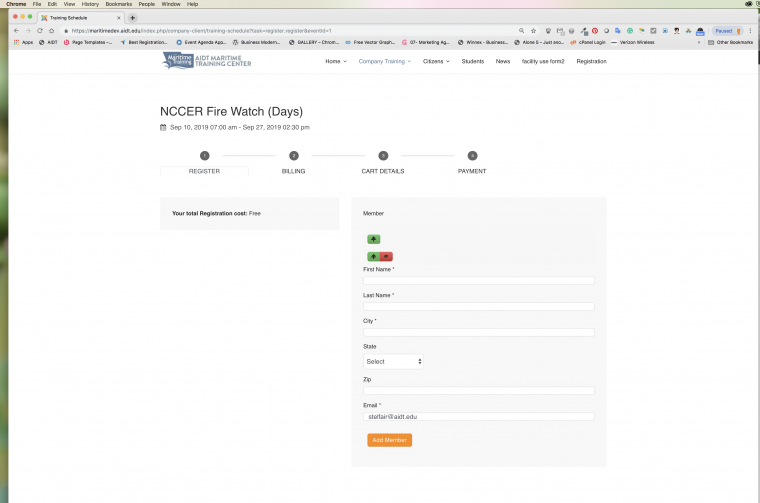Viewport: 760px width, 503px height.
Task: Go to the browser home page
Action: tap(51, 31)
